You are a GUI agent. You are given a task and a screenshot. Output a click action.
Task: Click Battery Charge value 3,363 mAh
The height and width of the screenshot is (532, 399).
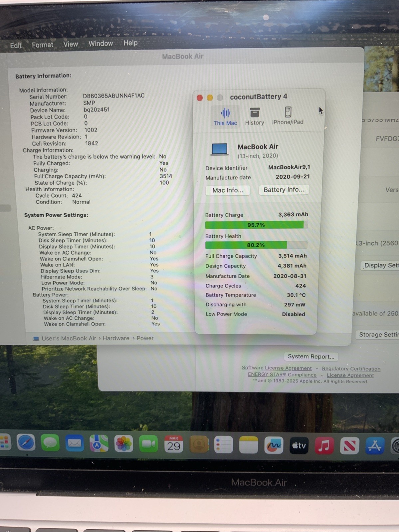click(293, 215)
